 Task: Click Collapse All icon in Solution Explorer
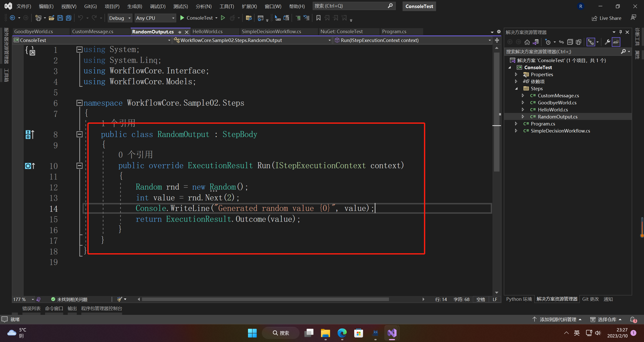click(570, 42)
